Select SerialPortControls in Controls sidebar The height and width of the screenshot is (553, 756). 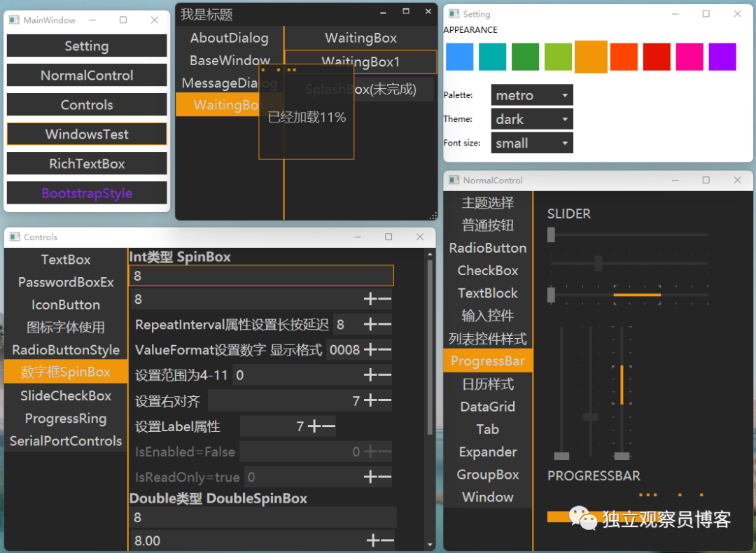(66, 441)
